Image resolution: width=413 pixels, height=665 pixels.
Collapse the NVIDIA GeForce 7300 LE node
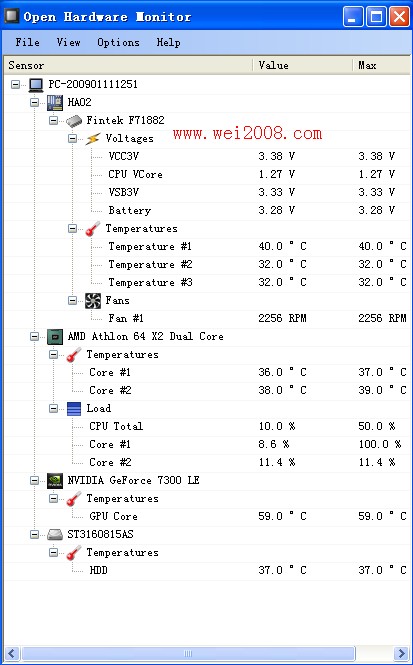34,481
